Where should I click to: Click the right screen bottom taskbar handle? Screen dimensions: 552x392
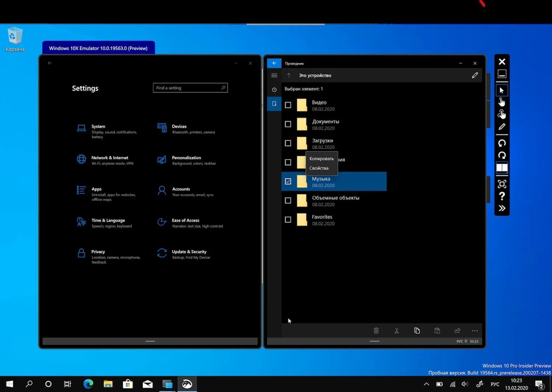(x=375, y=341)
